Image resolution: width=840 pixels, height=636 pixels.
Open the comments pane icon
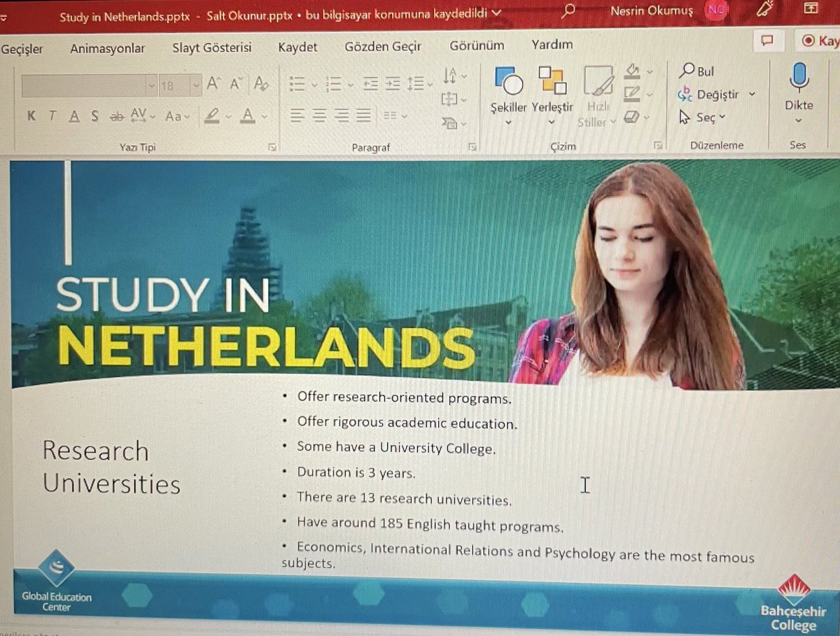coord(768,41)
